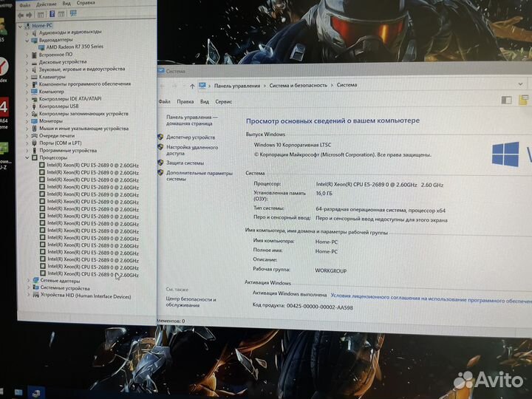Open the Вид menu in the Система window
532x399 pixels.
coord(205,101)
